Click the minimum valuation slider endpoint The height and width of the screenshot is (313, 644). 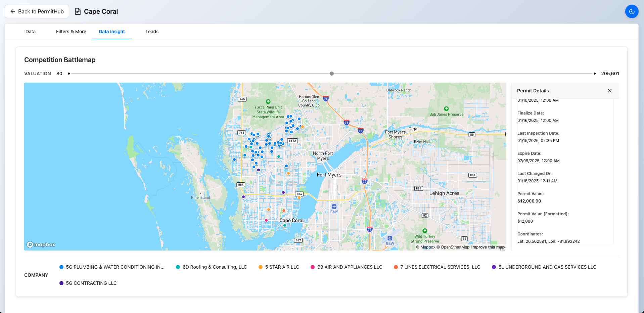click(69, 74)
